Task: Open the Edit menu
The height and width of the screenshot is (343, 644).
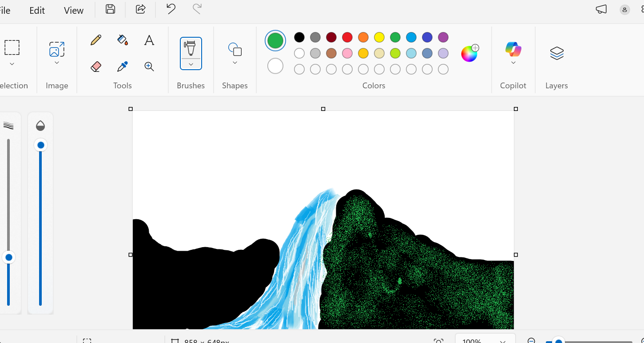Action: (x=36, y=10)
